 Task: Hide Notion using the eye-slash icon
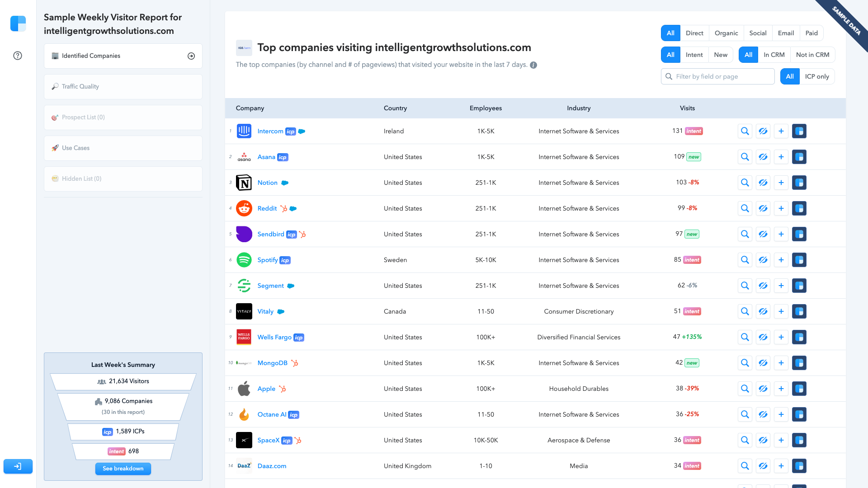[763, 183]
